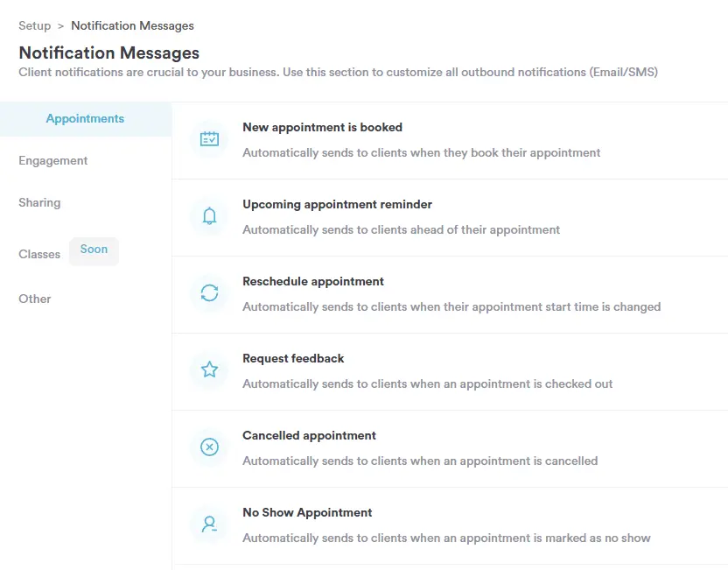
Task: Select the Classes sidebar section
Action: click(38, 254)
